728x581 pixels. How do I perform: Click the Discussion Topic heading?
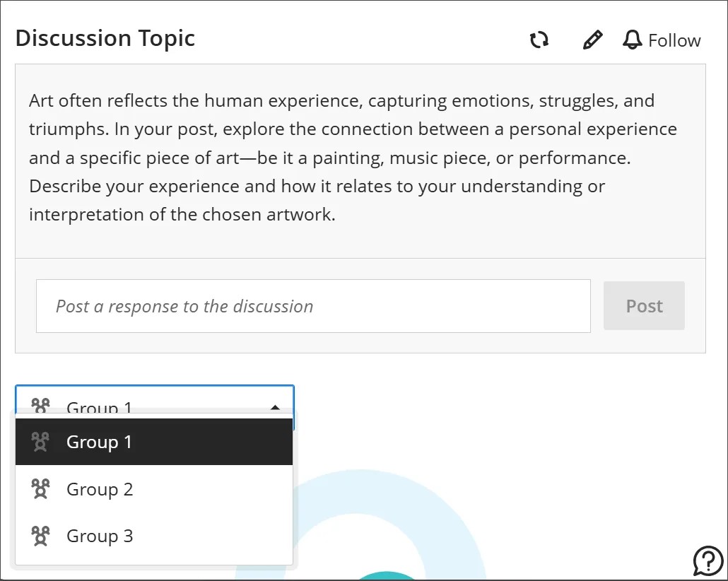(x=105, y=38)
